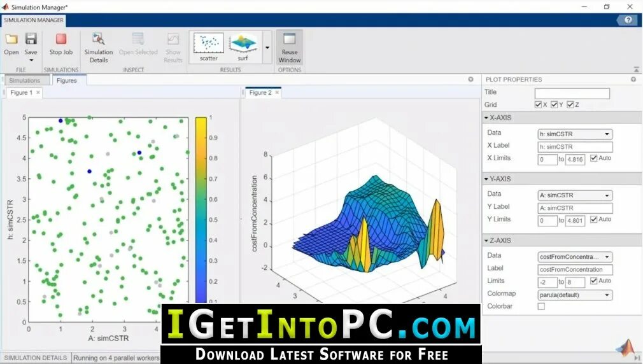This screenshot has width=643, height=364.
Task: Uncheck Auto for Y Limits
Action: point(593,220)
